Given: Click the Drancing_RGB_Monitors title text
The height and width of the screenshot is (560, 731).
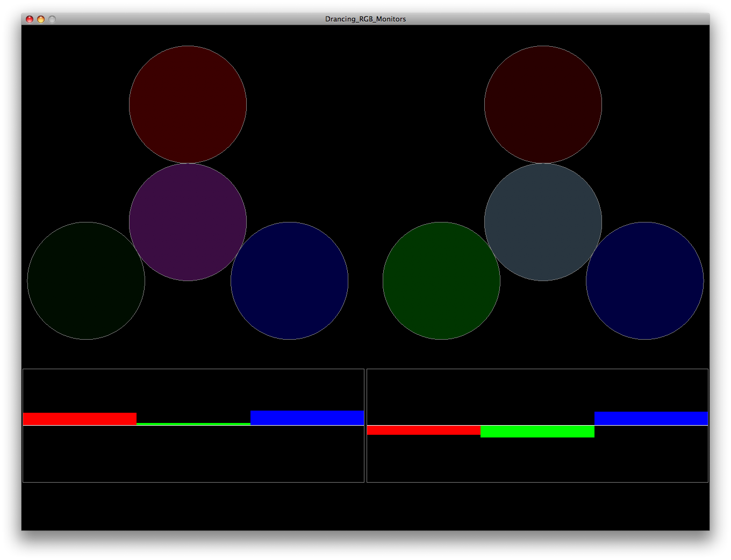Looking at the screenshot, I should [x=365, y=18].
